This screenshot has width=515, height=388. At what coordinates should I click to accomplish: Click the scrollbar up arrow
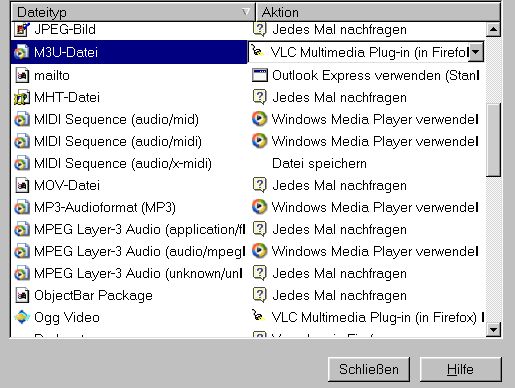point(493,30)
